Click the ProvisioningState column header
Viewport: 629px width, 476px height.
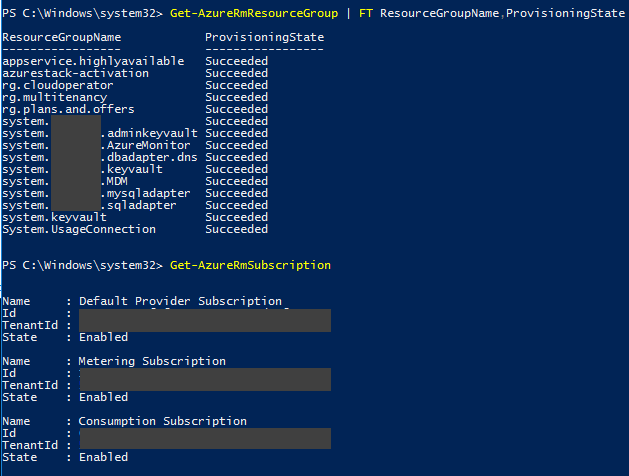(264, 37)
